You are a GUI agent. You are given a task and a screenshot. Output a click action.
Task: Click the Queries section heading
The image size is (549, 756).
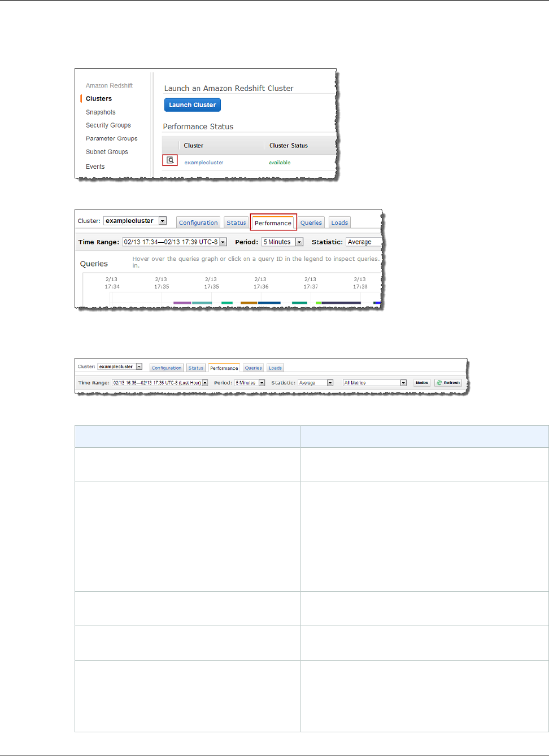pos(94,264)
